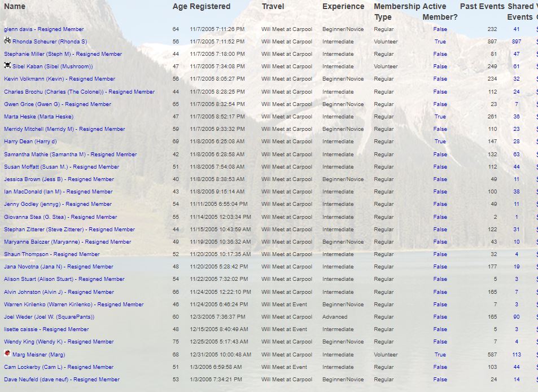Click the True status for Marg Meisner

click(x=440, y=355)
